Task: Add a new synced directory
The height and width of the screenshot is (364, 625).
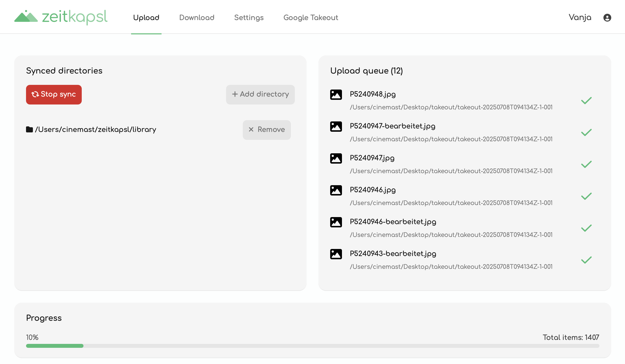Action: 260,95
